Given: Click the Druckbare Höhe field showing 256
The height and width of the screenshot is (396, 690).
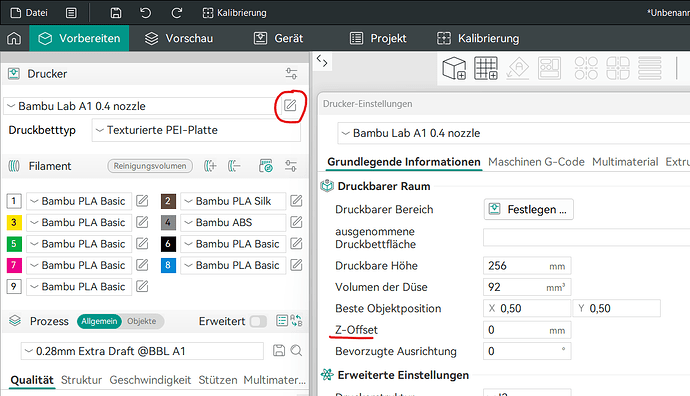Looking at the screenshot, I should click(x=527, y=266).
